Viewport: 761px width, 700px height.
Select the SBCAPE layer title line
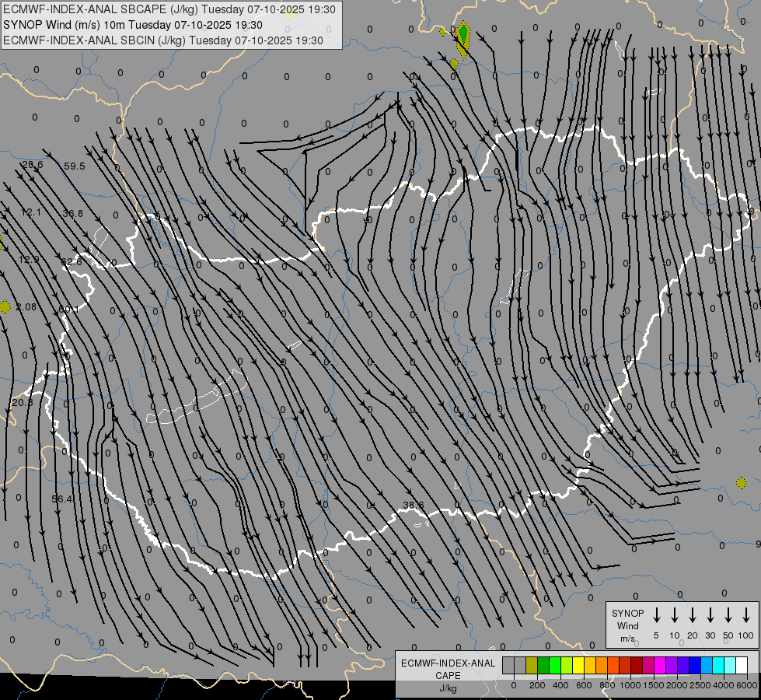click(169, 9)
